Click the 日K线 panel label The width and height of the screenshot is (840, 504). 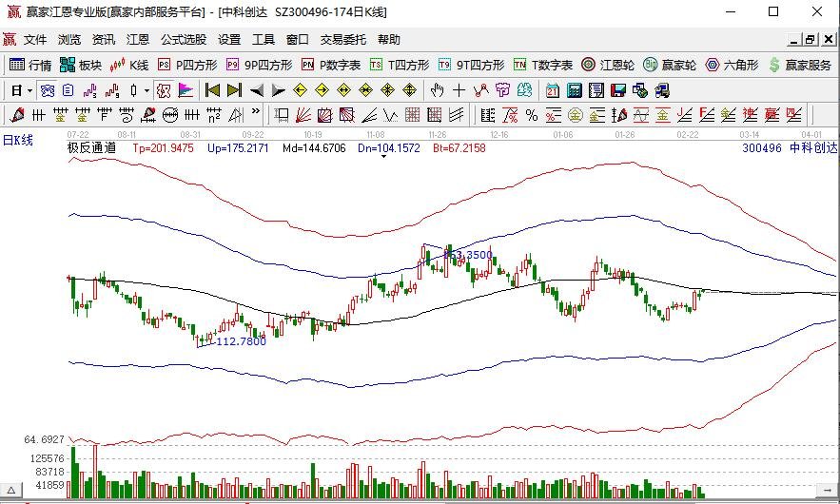[18, 141]
